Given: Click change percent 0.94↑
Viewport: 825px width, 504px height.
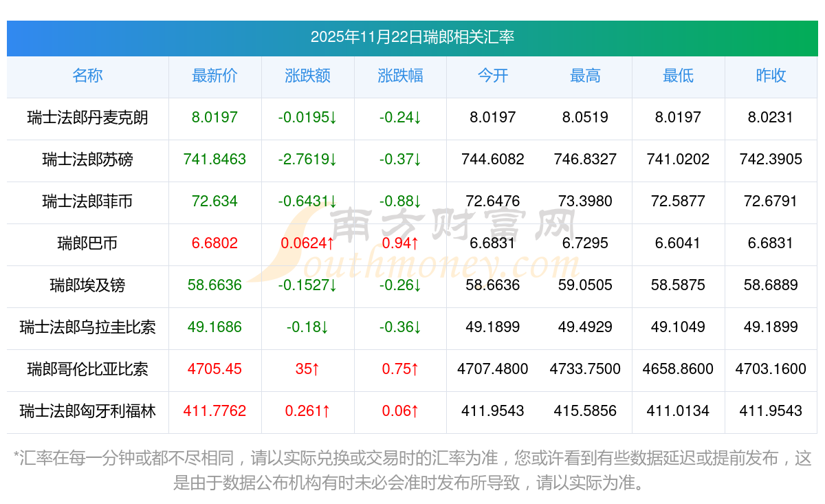Looking at the screenshot, I should pos(400,243).
